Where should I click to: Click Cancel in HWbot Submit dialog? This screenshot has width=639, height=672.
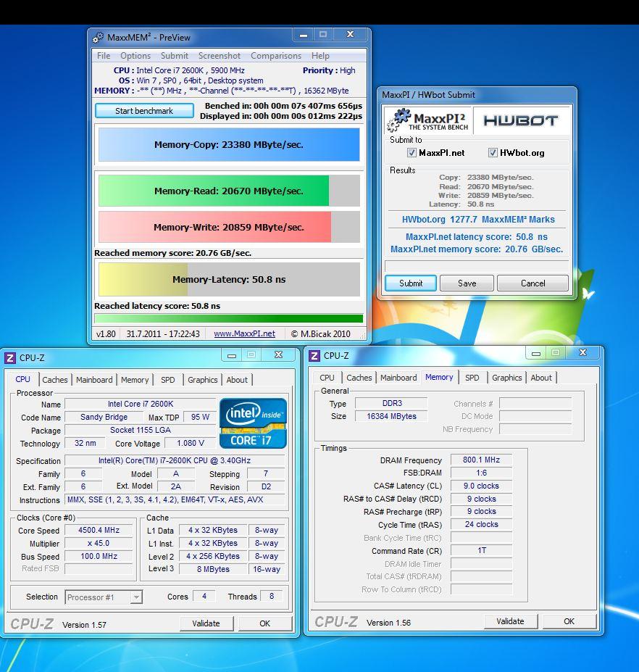coord(532,283)
